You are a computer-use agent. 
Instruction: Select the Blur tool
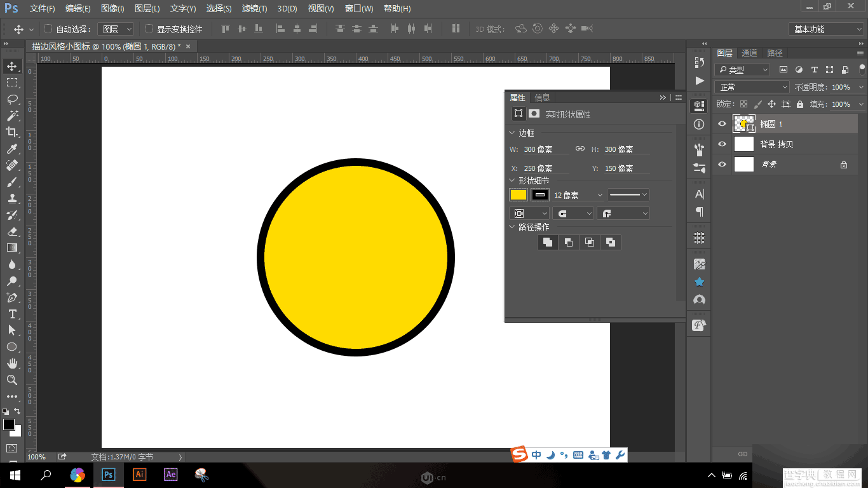11,264
